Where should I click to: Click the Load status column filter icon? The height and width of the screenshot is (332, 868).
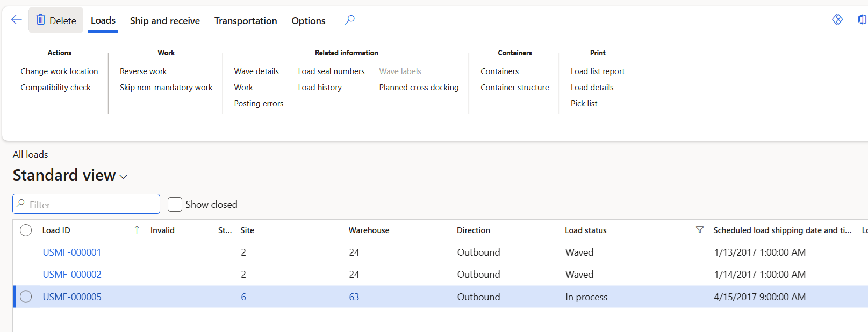tap(699, 230)
